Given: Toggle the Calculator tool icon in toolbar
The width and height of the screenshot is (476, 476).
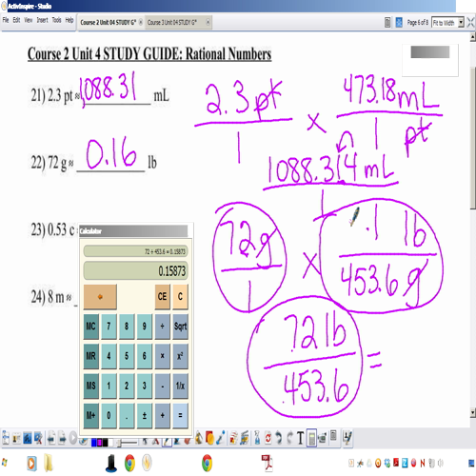Looking at the screenshot, I should tap(311, 438).
